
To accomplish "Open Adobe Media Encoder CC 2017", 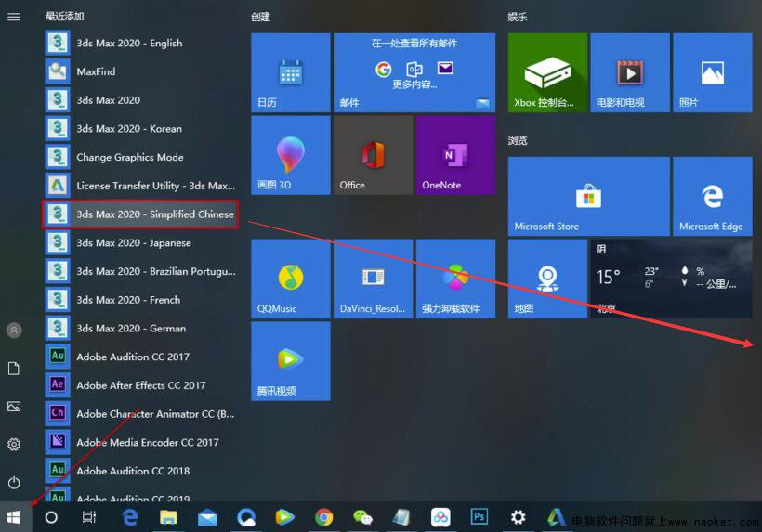I will pos(140,442).
